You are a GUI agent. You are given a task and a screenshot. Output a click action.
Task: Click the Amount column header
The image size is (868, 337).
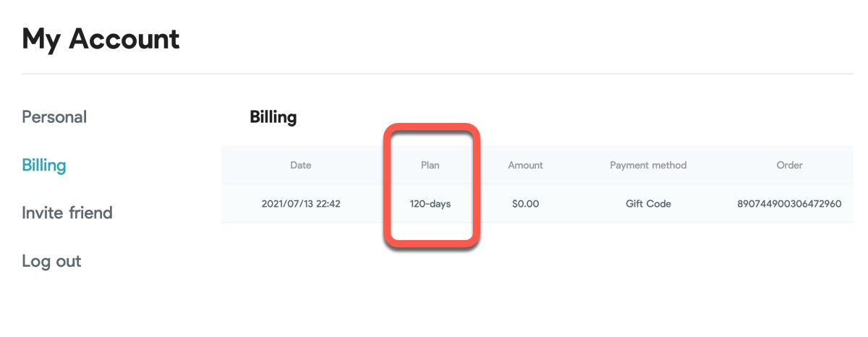[x=525, y=165]
